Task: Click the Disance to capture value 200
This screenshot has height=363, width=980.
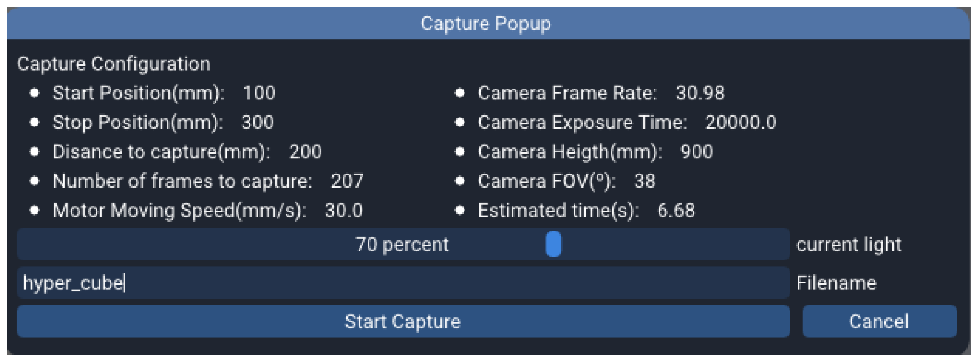Action: click(306, 152)
